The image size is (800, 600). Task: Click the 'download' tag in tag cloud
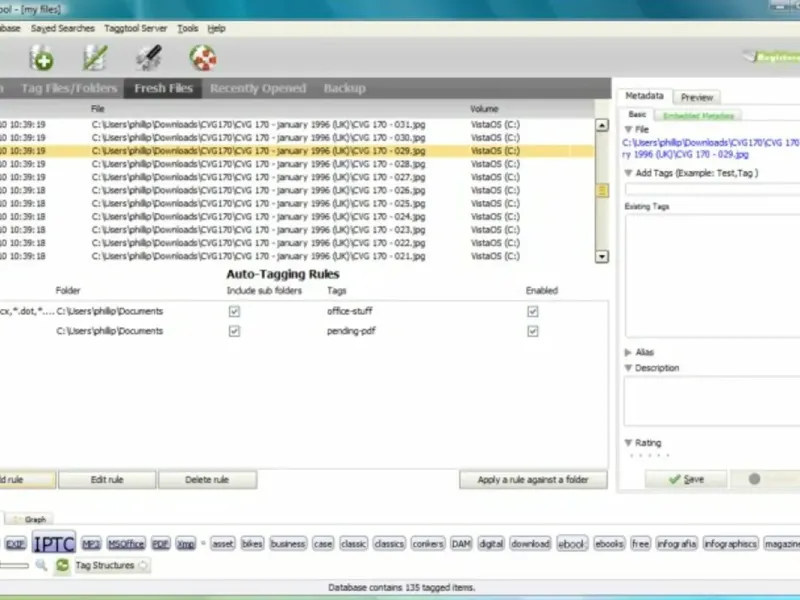pyautogui.click(x=530, y=544)
